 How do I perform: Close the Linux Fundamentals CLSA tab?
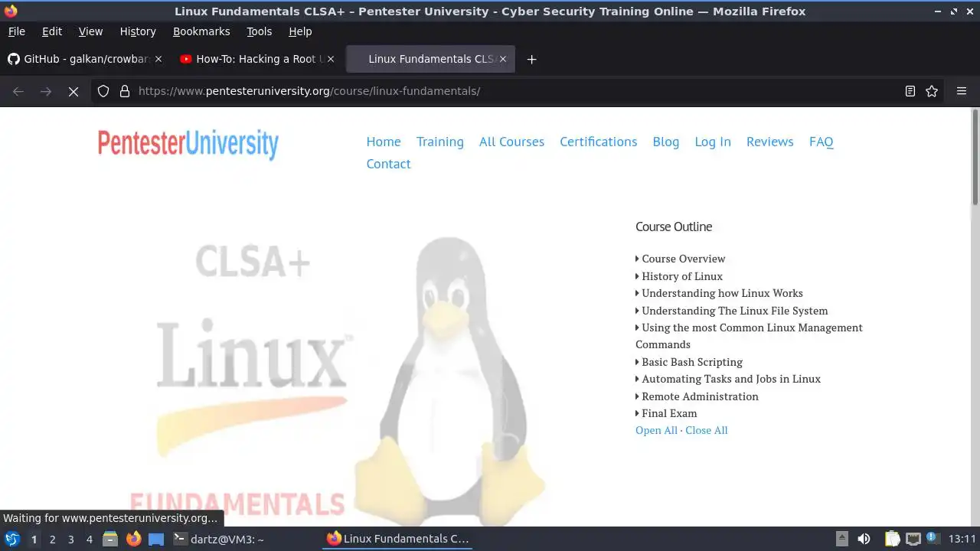pos(503,59)
